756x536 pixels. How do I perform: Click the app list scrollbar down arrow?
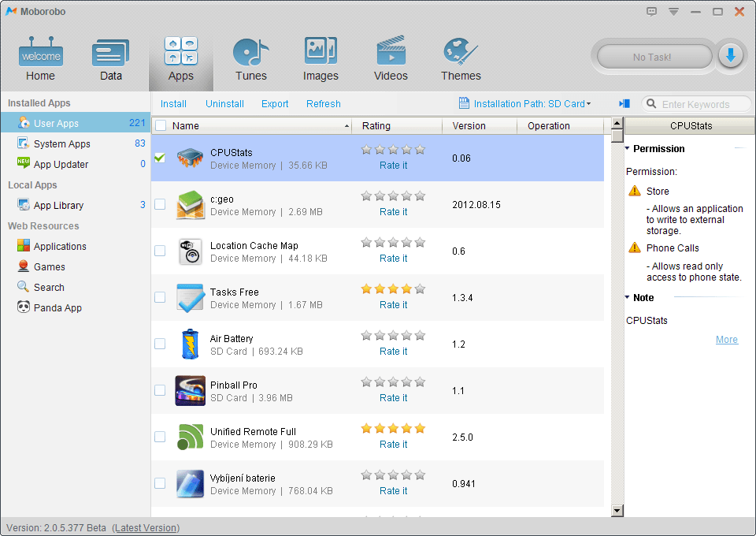pos(617,511)
